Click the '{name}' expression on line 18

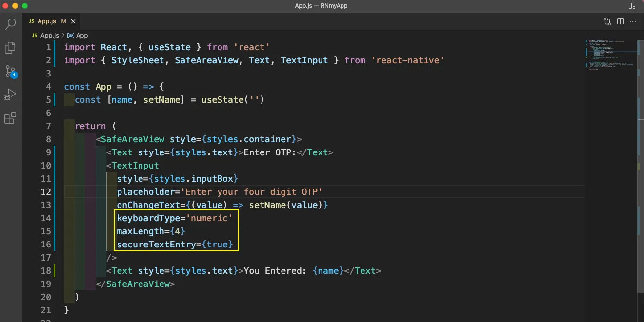[x=328, y=271]
